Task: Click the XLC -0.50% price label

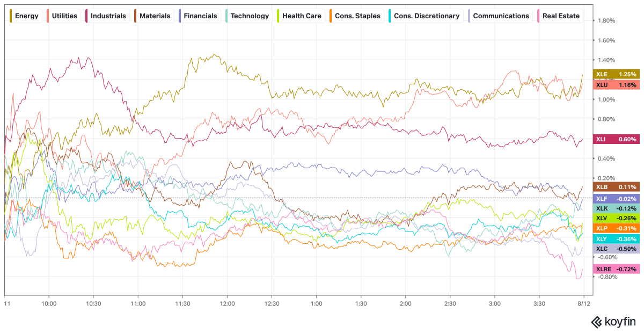Action: tap(616, 249)
